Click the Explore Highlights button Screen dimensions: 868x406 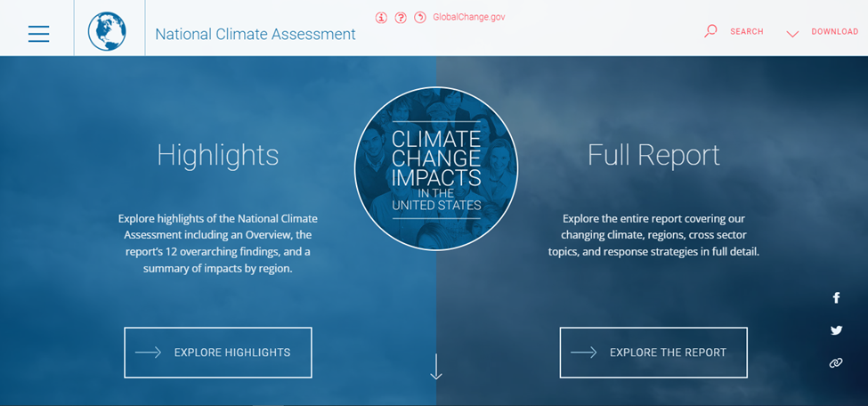(x=218, y=353)
